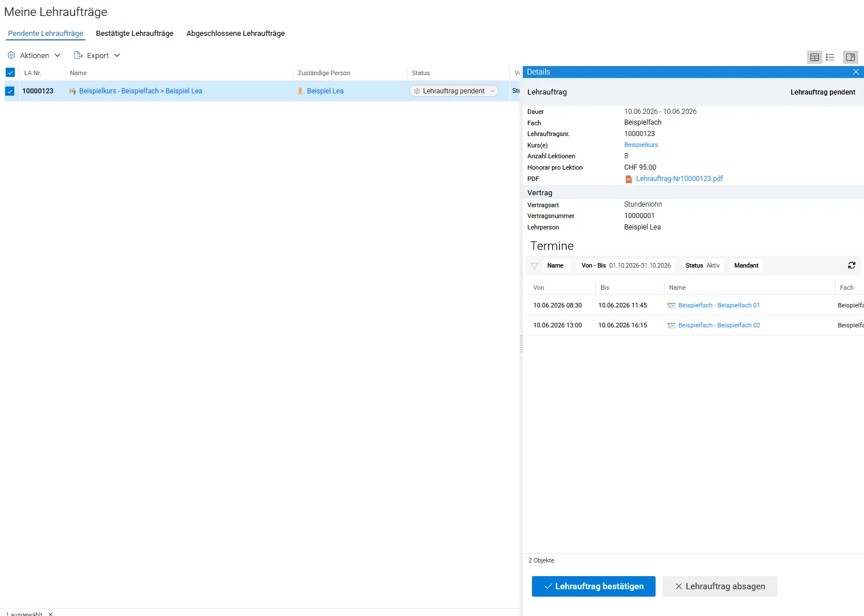Open Beispielfach - Beispielfach 01 appointment link
The width and height of the screenshot is (864, 616).
coord(719,306)
